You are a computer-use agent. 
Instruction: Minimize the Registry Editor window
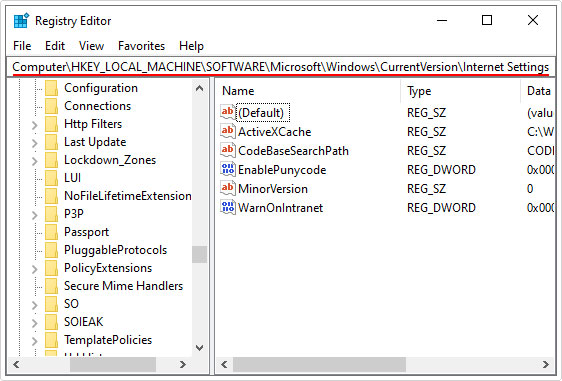pos(442,20)
